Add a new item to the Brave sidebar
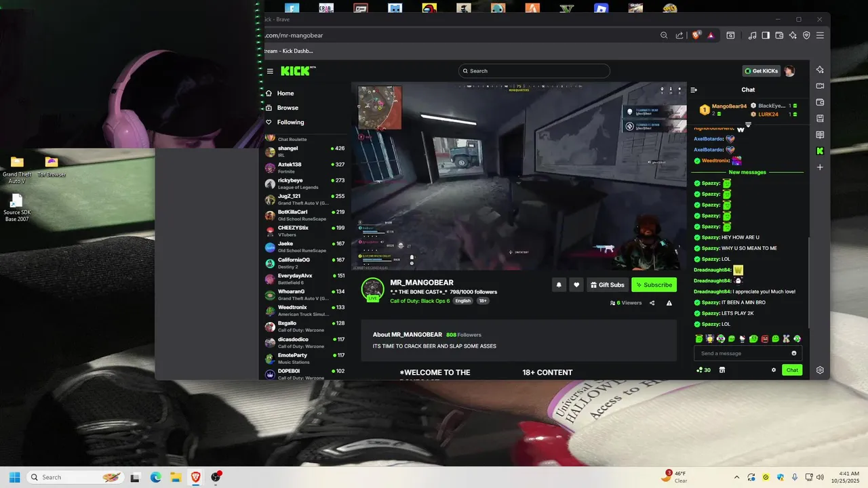This screenshot has height=488, width=868. (820, 167)
